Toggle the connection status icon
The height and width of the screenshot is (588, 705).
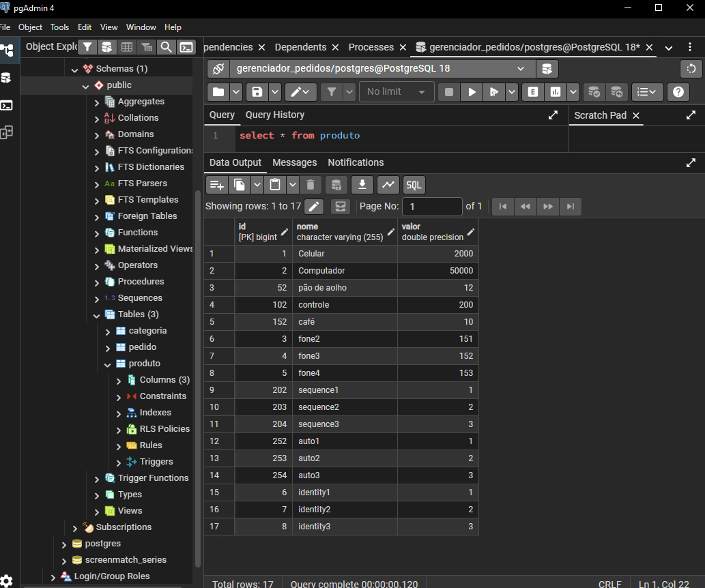tap(218, 69)
